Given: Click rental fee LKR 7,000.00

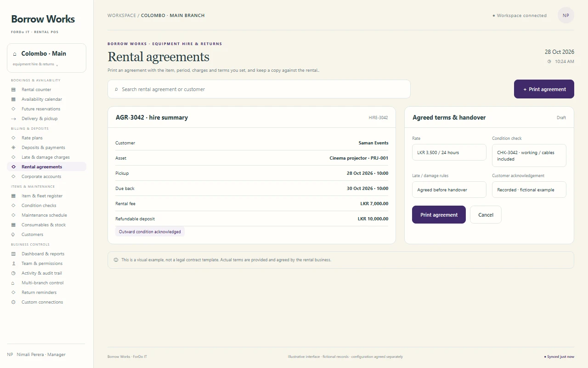Looking at the screenshot, I should 374,204.
